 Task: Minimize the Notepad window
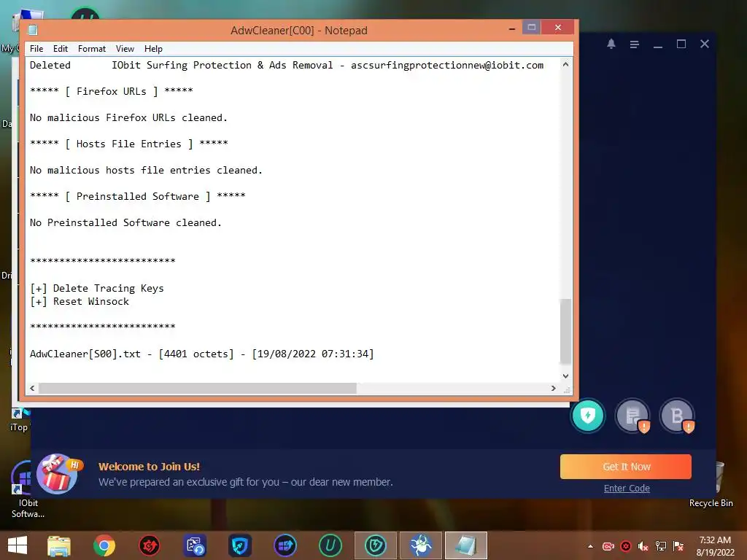coord(511,28)
